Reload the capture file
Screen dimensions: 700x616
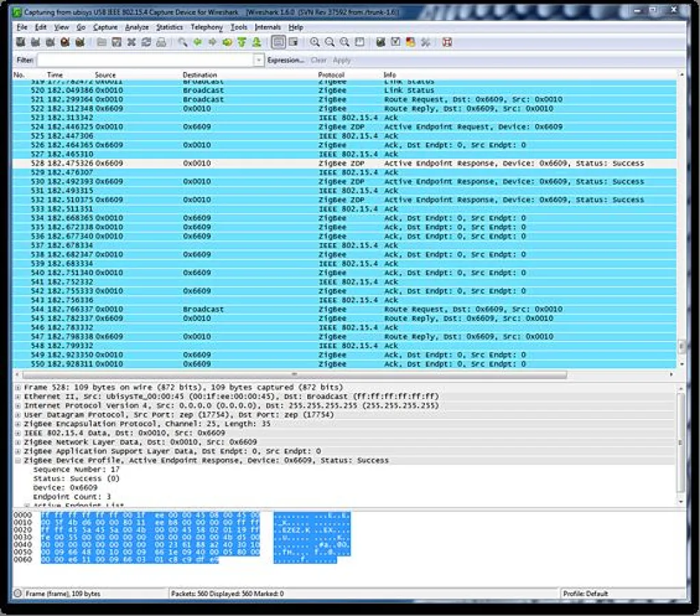[148, 42]
